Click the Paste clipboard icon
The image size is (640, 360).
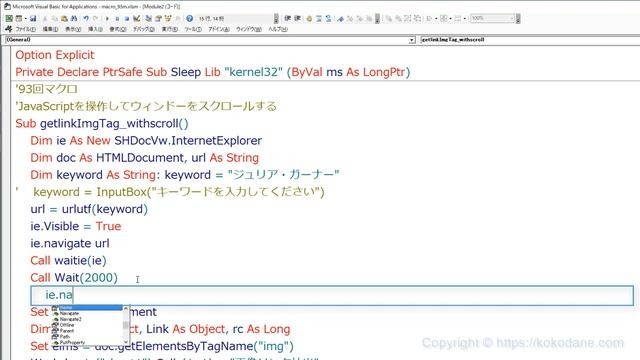(x=64, y=18)
